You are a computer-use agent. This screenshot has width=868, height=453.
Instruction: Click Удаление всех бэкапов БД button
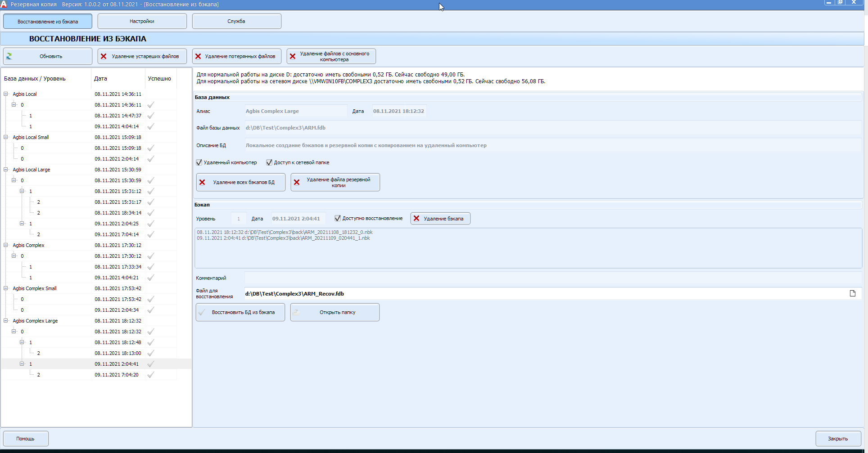tap(241, 182)
